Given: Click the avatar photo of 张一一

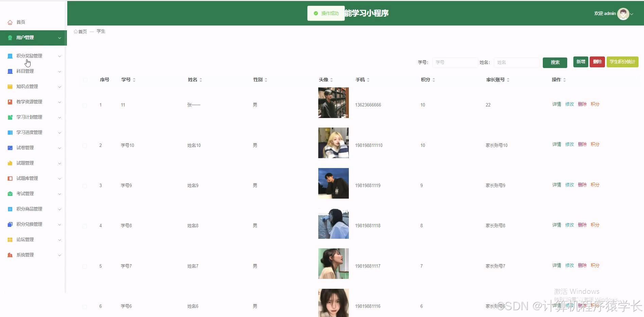Looking at the screenshot, I should (x=334, y=103).
